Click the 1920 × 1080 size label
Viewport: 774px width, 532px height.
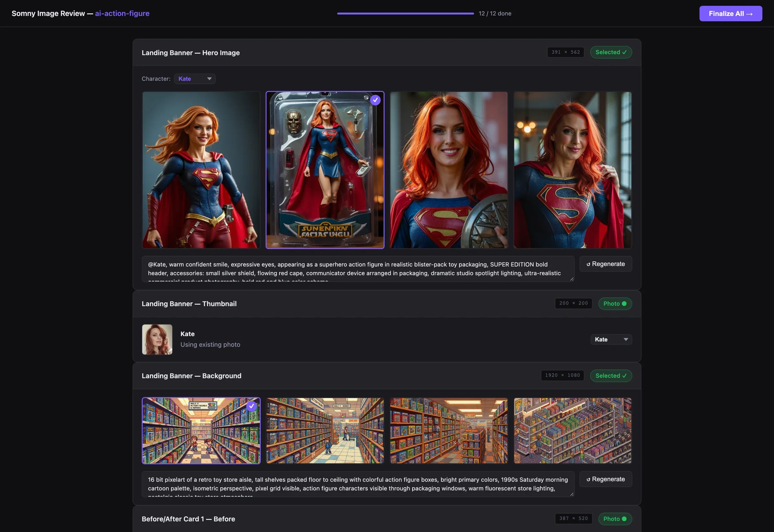coord(562,375)
